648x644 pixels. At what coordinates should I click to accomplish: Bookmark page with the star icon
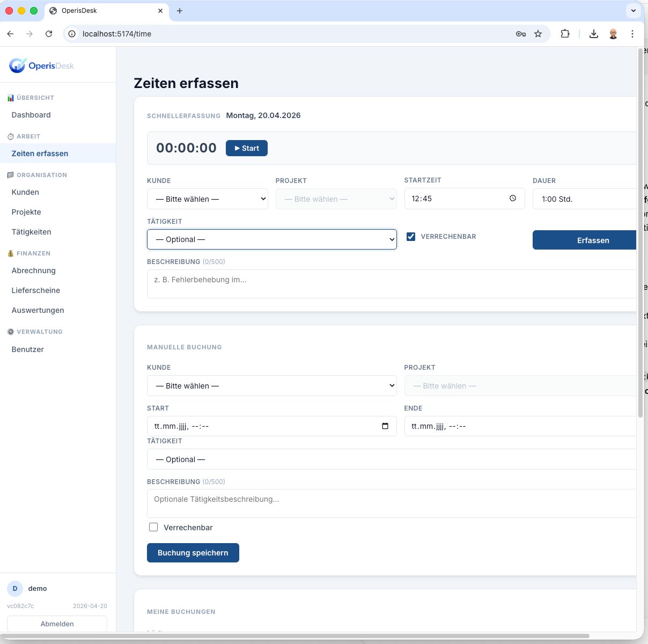coord(538,34)
